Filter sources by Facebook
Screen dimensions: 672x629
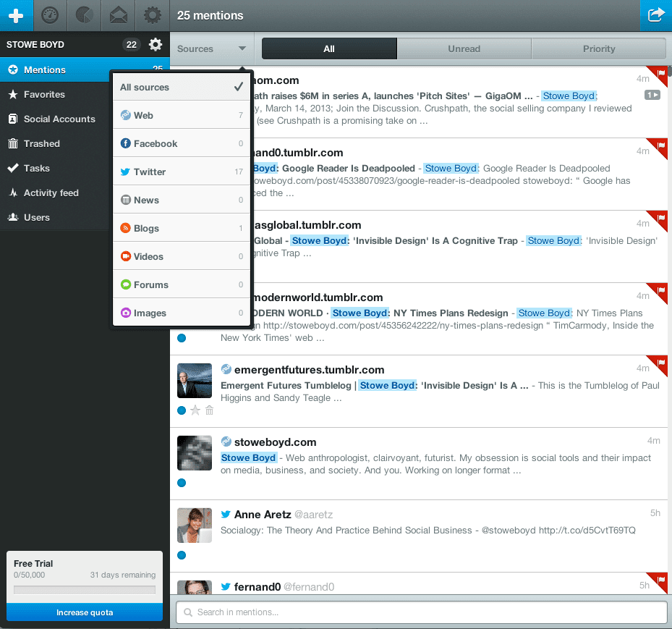pyautogui.click(x=182, y=143)
